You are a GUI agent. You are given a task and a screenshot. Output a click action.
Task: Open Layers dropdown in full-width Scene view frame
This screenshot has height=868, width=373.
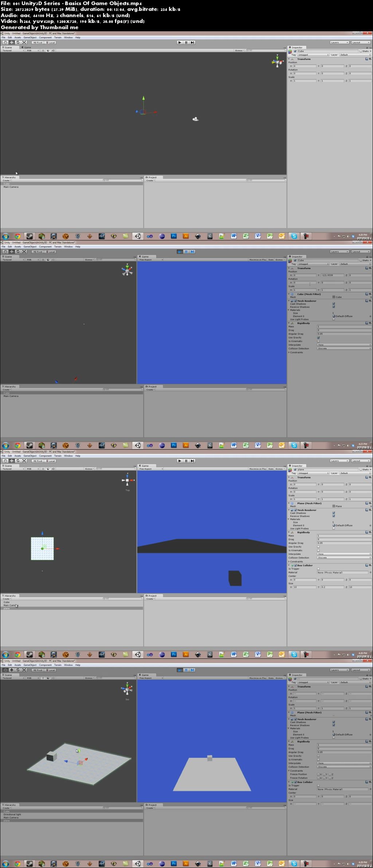339,43
